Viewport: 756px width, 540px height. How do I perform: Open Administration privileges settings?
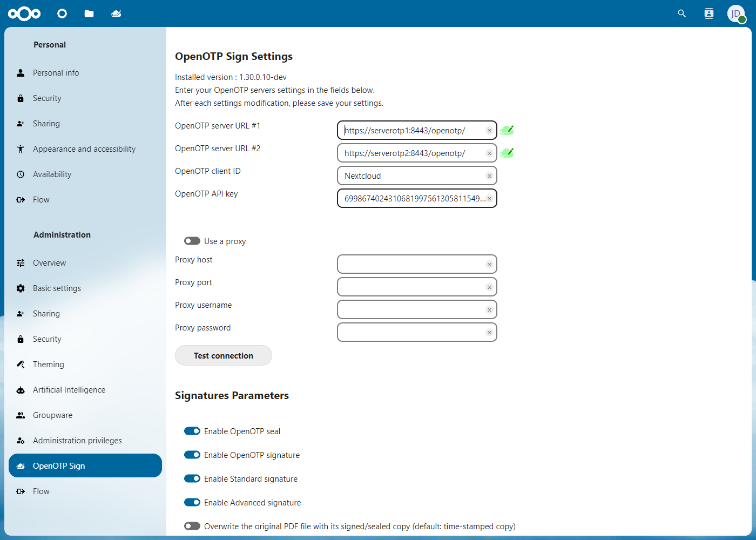(85, 441)
